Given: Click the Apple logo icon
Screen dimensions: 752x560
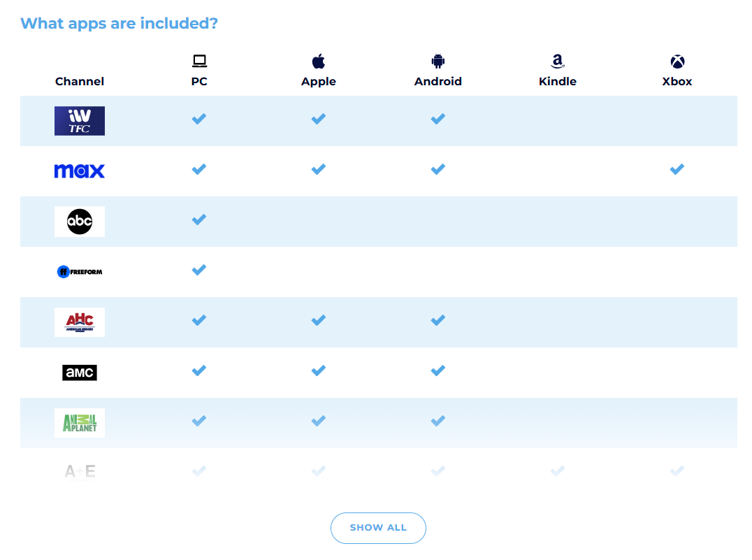Looking at the screenshot, I should click(319, 61).
